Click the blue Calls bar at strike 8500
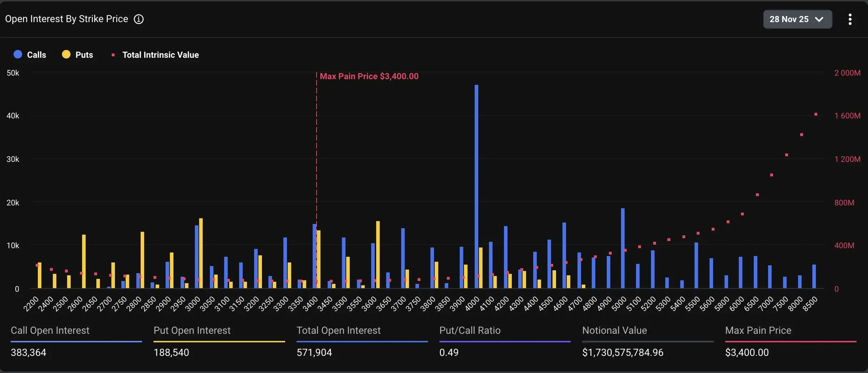The height and width of the screenshot is (373, 868). 814,276
